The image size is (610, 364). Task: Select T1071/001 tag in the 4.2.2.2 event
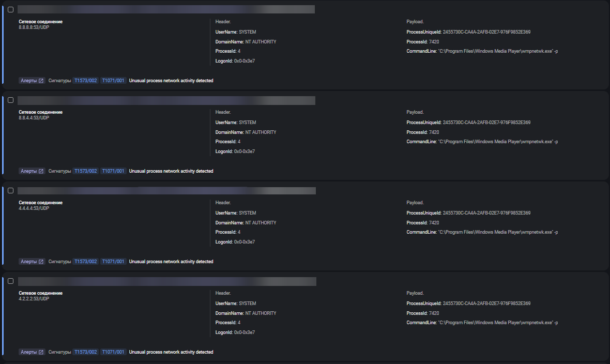point(113,352)
